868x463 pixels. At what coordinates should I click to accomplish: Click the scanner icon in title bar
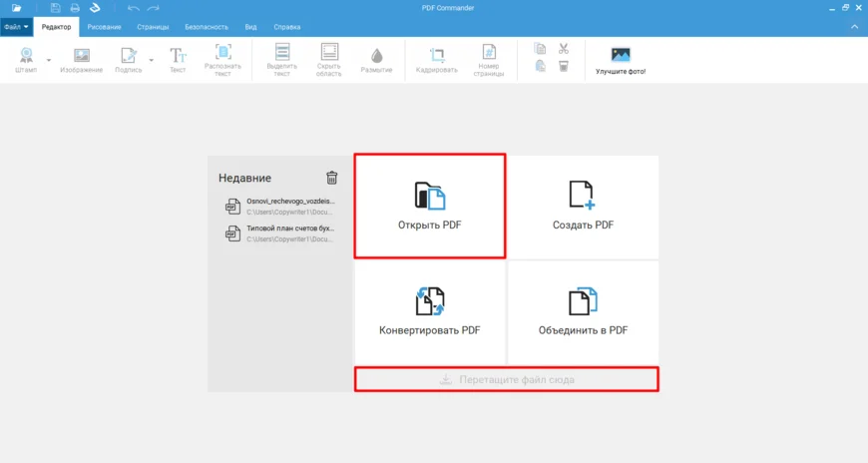(x=95, y=8)
